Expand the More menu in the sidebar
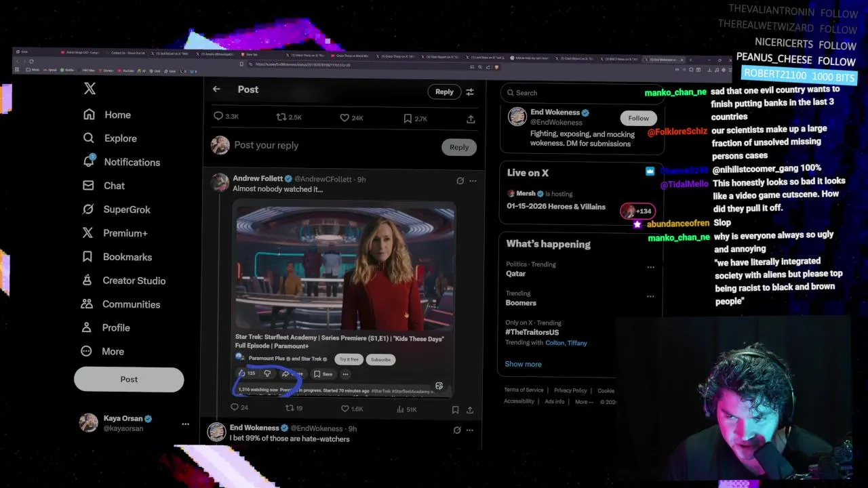Screen dimensions: 868x488 point(103,352)
